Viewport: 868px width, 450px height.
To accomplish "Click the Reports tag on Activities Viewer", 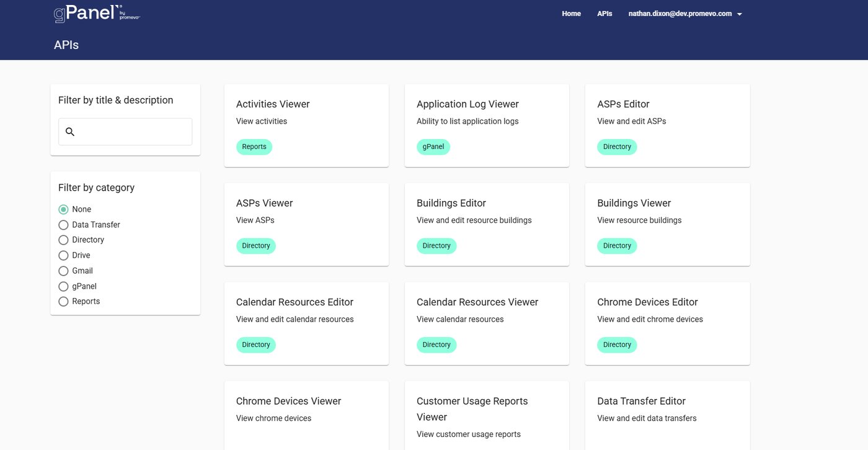I will tap(254, 147).
